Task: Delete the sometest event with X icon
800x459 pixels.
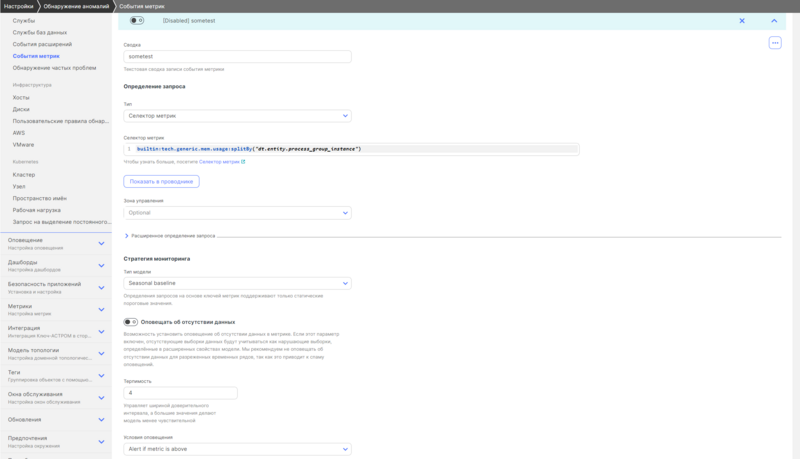Action: tap(741, 20)
